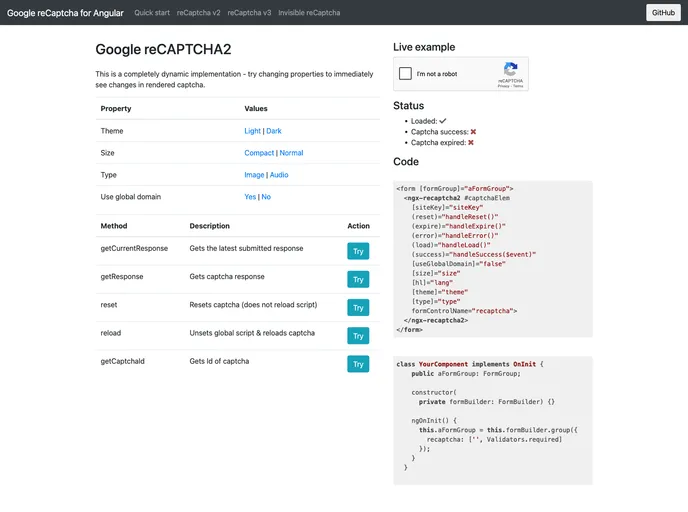Click 'Gets the latest submitted response' description
The image size is (688, 512).
pos(246,248)
